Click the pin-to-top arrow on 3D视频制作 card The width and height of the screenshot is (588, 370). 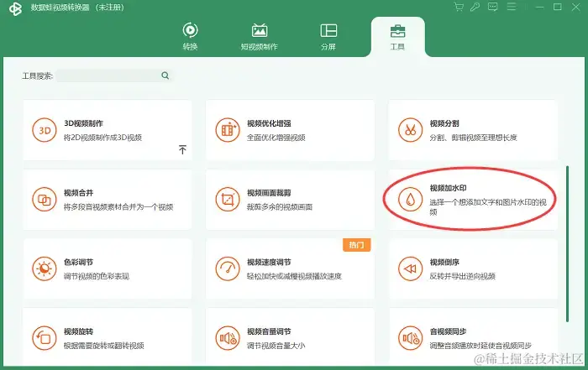[182, 150]
